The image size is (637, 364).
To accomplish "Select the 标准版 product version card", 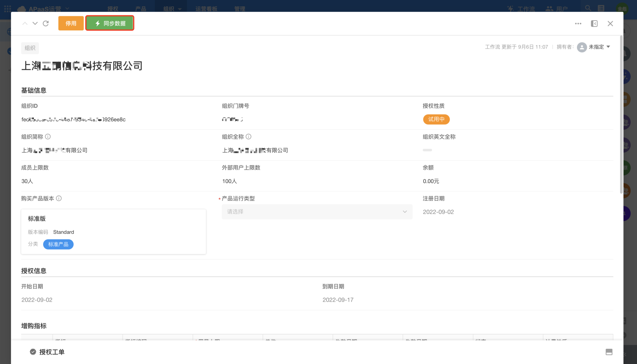I will point(113,231).
